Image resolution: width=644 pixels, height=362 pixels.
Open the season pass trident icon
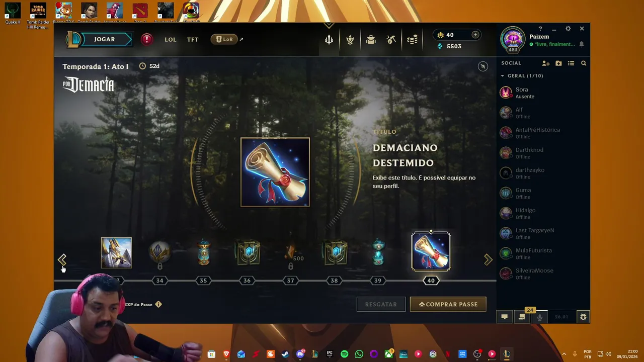point(329,40)
